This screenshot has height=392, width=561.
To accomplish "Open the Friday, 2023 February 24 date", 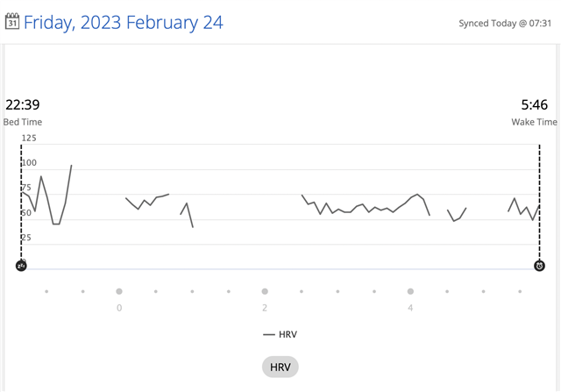I will [124, 22].
